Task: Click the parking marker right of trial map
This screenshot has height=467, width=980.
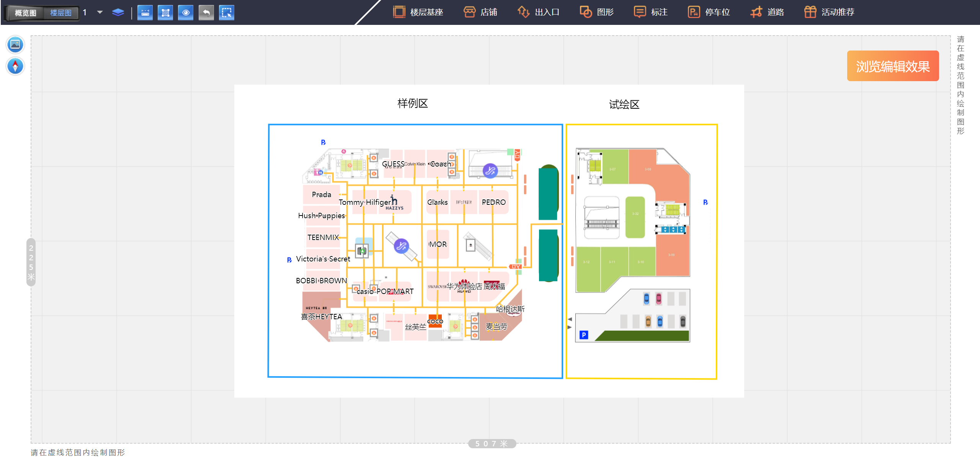Action: click(x=706, y=202)
